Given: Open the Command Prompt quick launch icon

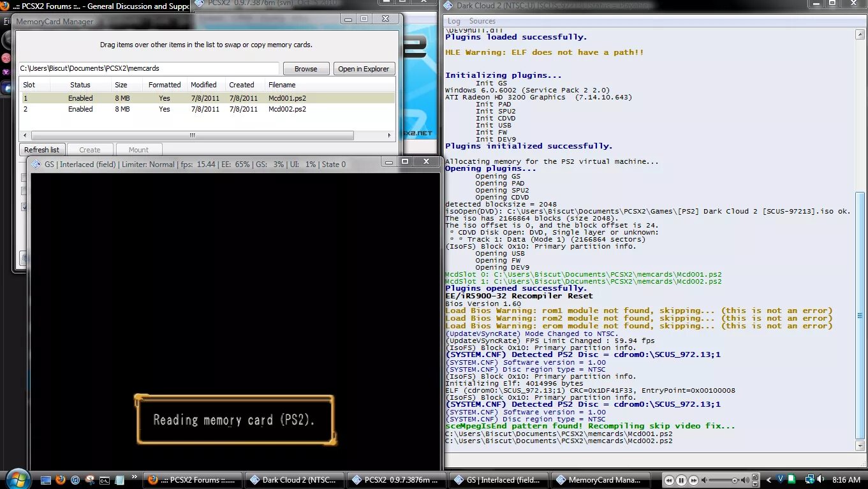Looking at the screenshot, I should click(x=104, y=479).
